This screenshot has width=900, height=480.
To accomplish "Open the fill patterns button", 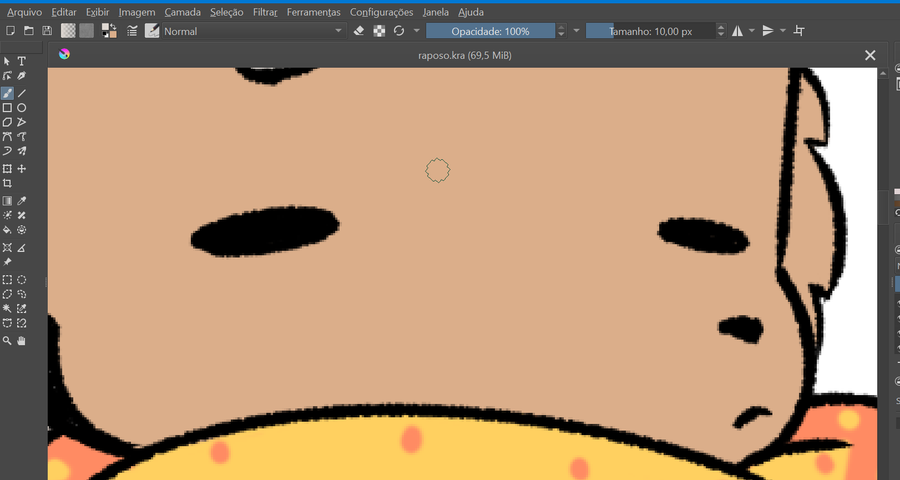I will (87, 31).
